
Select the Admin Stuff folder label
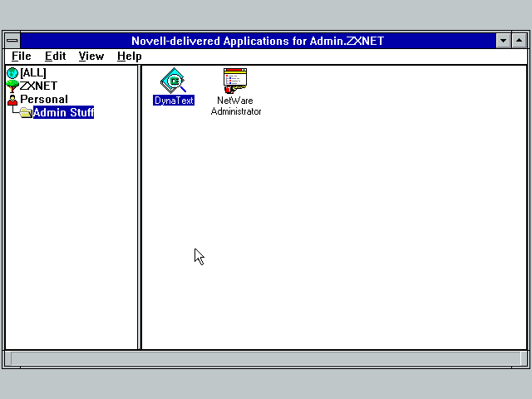(63, 112)
